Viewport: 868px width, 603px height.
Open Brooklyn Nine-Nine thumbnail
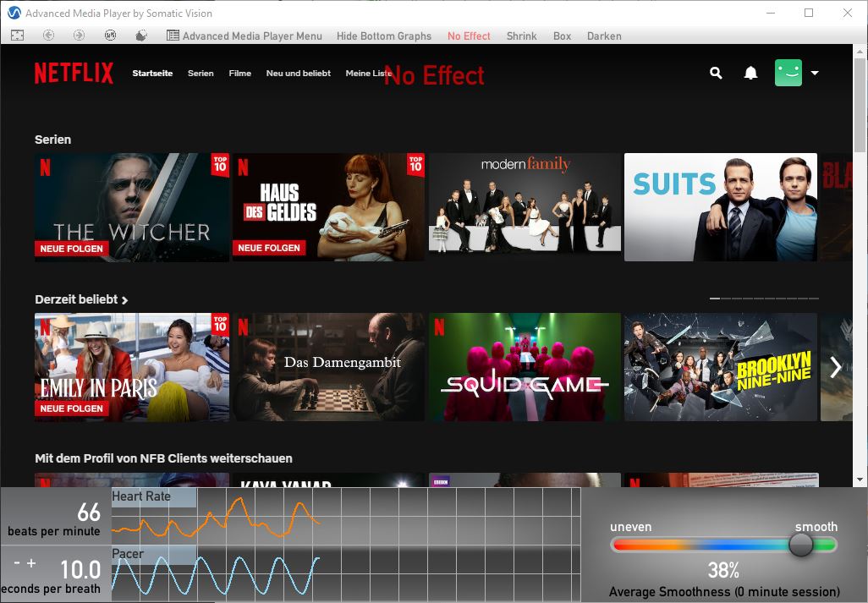[x=721, y=367]
